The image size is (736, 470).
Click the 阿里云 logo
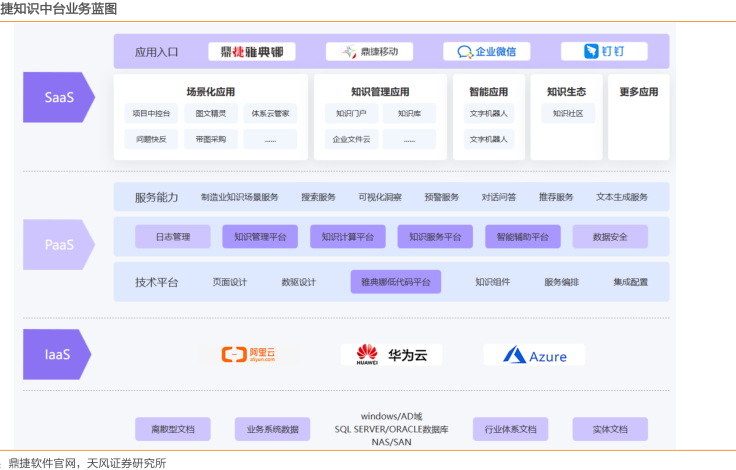248,354
